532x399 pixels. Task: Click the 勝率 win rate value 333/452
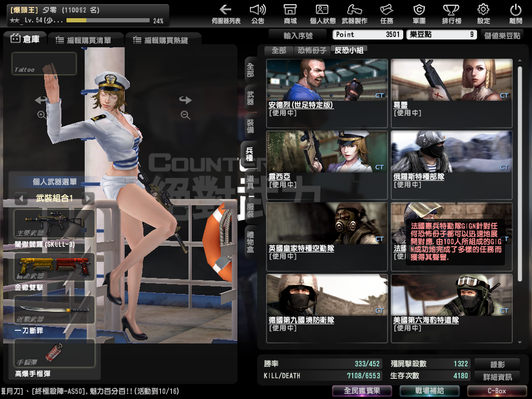367,364
